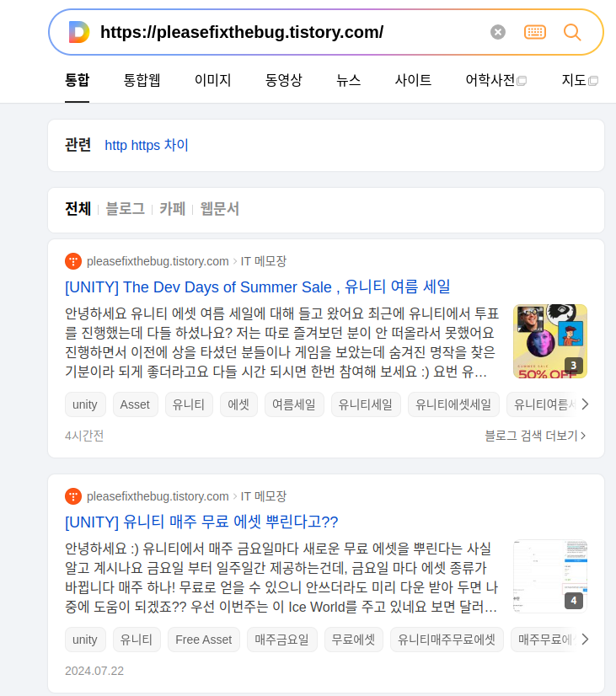This screenshot has width=616, height=696.
Task: Expand more tags in the 매주 무료 에셋 result
Action: click(x=585, y=640)
